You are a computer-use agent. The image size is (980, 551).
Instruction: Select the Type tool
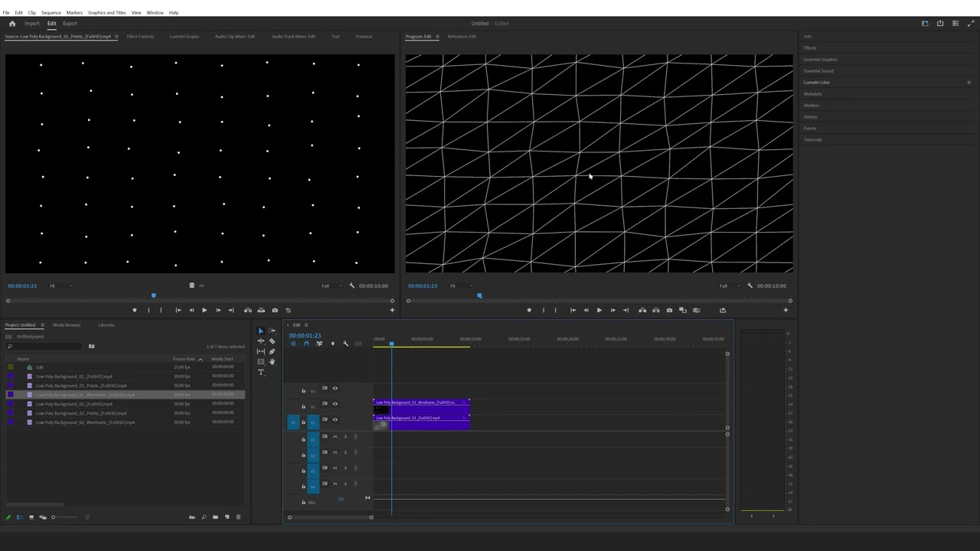pos(261,372)
